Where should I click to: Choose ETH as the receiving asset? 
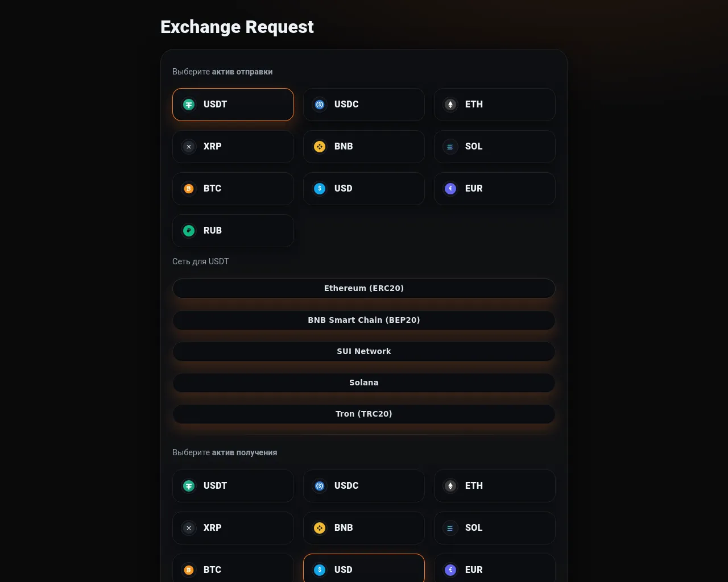495,486
